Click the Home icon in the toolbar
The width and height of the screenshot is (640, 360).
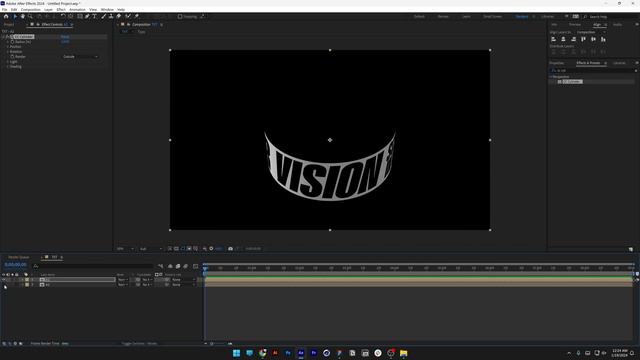click(x=6, y=16)
